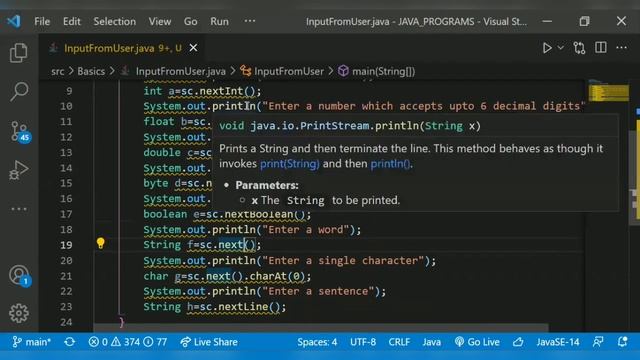Start a Live Share session
Image resolution: width=640 pixels, height=360 pixels.
click(x=209, y=342)
